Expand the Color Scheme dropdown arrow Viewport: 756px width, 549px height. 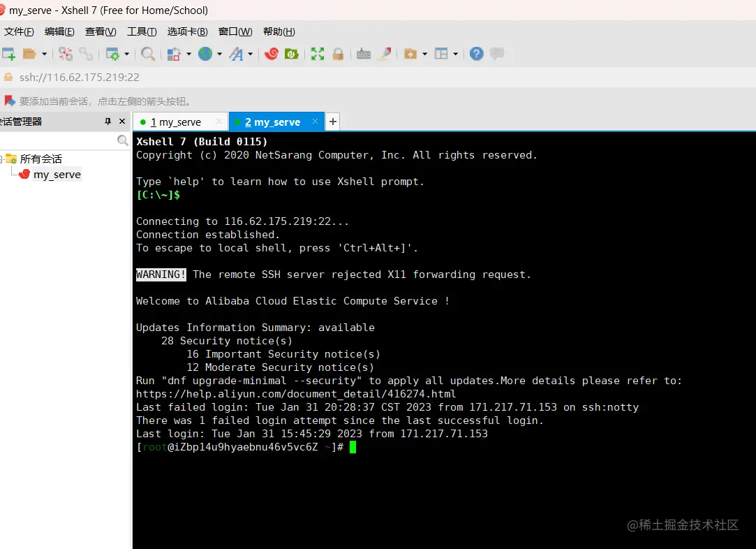[188, 54]
